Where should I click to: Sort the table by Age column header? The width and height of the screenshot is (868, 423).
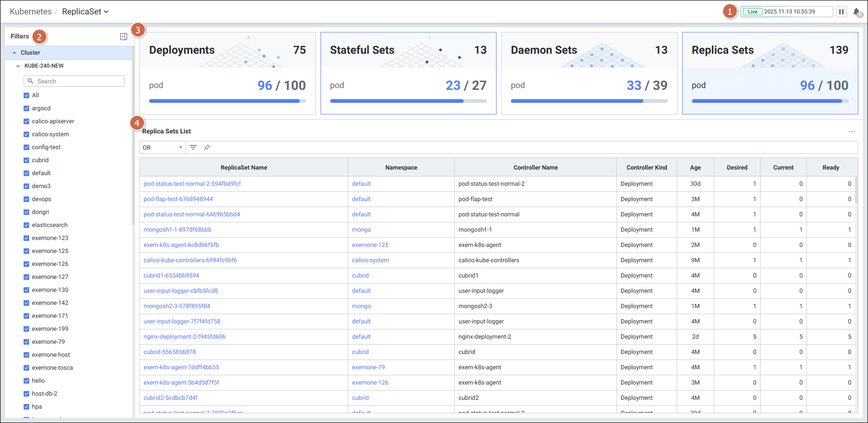(695, 168)
